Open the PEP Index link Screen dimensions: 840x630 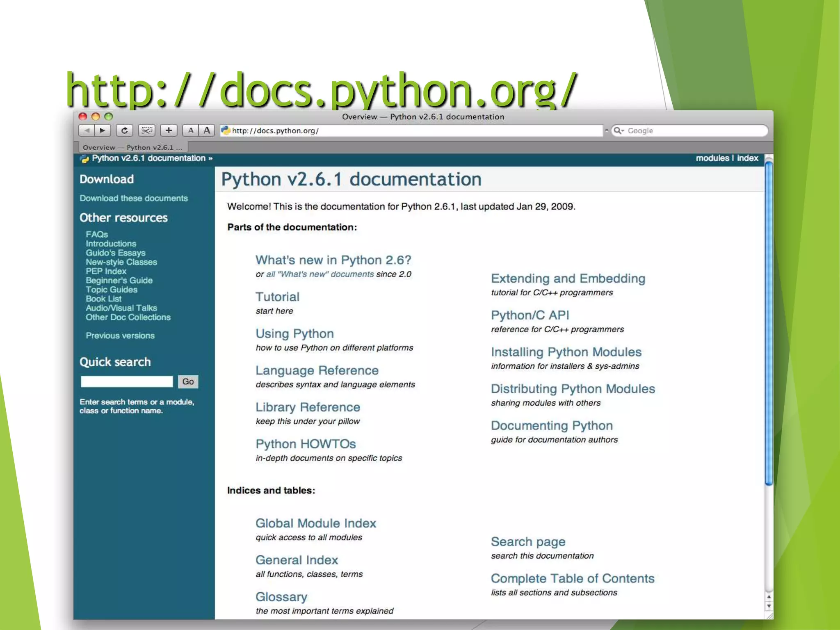coord(106,271)
